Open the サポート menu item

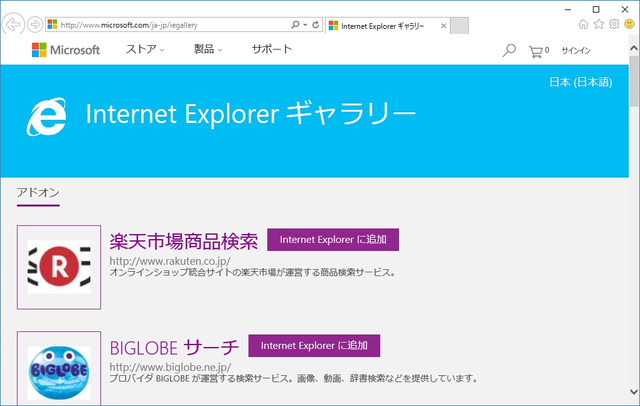pyautogui.click(x=272, y=49)
